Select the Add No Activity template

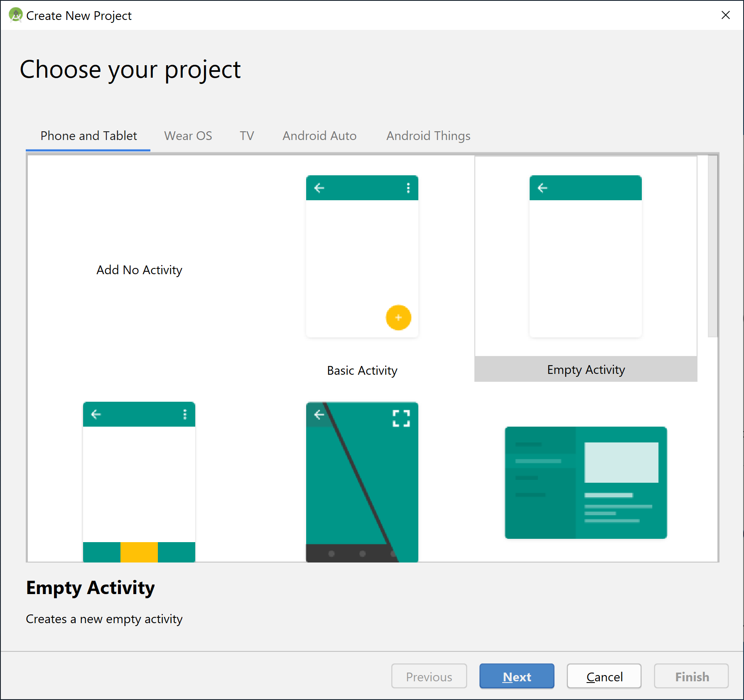pos(139,270)
